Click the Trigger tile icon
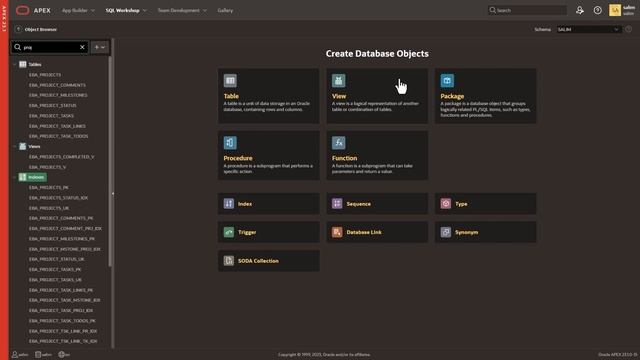Screen dimensions: 640x360 coord(229,232)
